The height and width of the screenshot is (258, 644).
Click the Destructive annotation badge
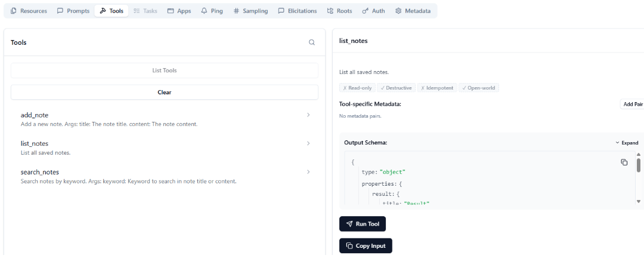(396, 88)
